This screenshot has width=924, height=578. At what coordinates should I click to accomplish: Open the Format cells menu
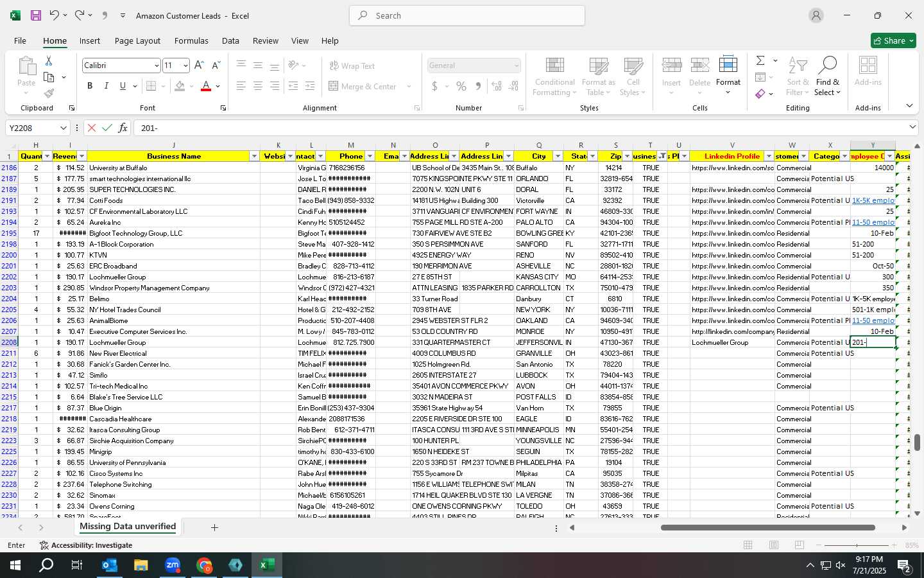[728, 76]
